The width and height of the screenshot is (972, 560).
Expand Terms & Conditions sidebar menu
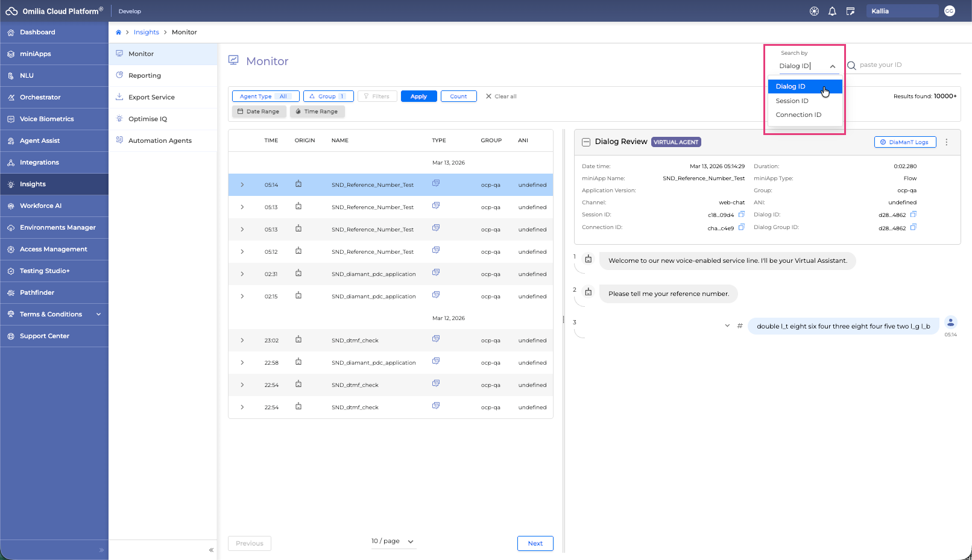(98, 315)
